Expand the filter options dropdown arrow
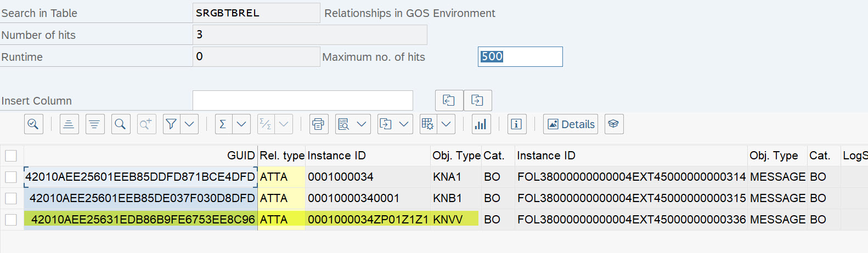This screenshot has height=253, width=868. [190, 124]
